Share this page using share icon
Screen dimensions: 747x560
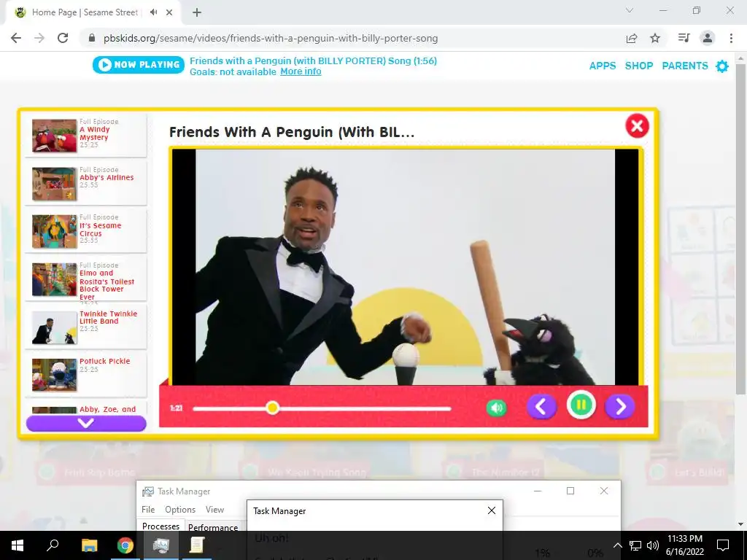click(632, 38)
